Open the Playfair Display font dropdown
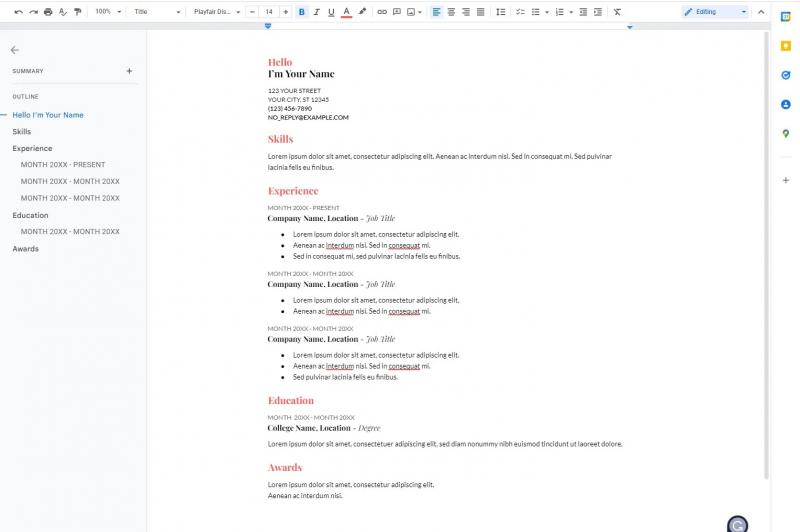This screenshot has height=532, width=800. coord(216,12)
